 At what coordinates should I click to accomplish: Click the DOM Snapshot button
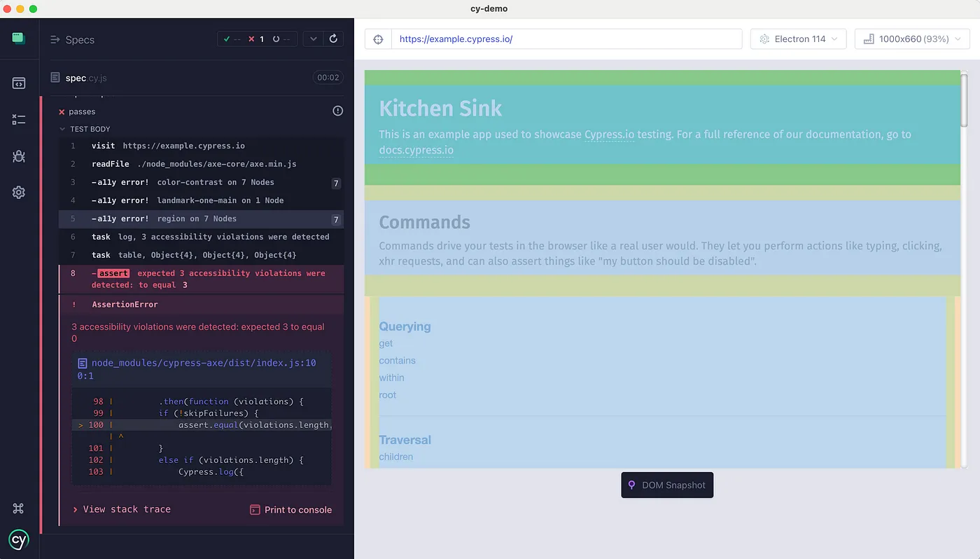pos(666,485)
